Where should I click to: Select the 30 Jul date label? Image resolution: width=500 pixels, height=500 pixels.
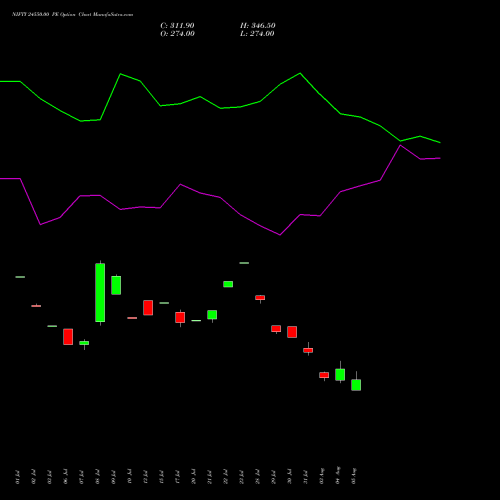[x=289, y=477]
